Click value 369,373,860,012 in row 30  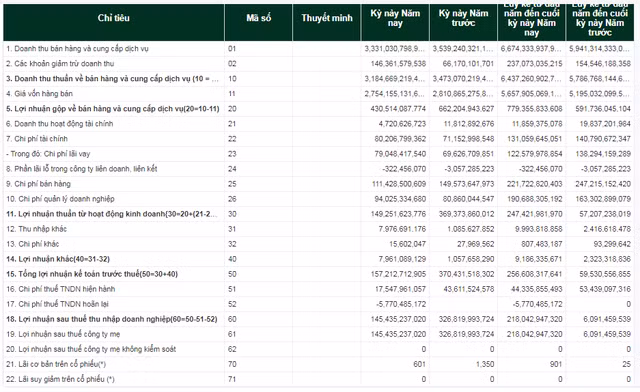tap(467, 214)
